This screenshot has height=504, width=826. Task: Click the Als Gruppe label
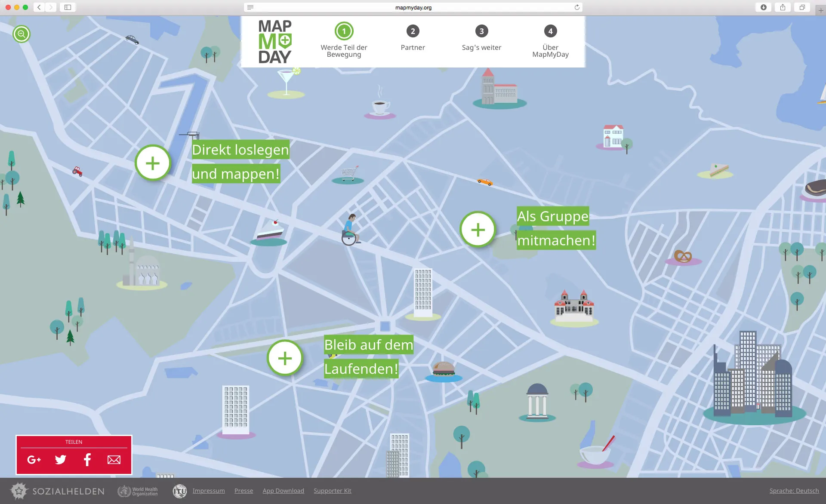[553, 216]
